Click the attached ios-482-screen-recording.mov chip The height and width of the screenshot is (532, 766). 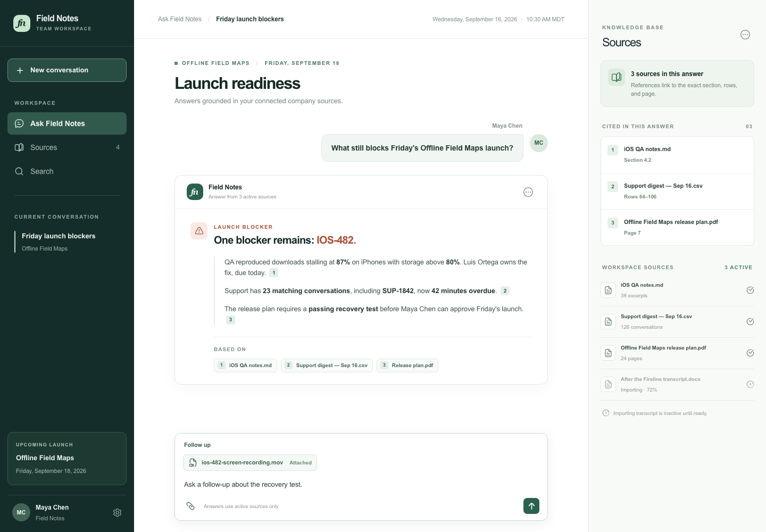coord(250,463)
